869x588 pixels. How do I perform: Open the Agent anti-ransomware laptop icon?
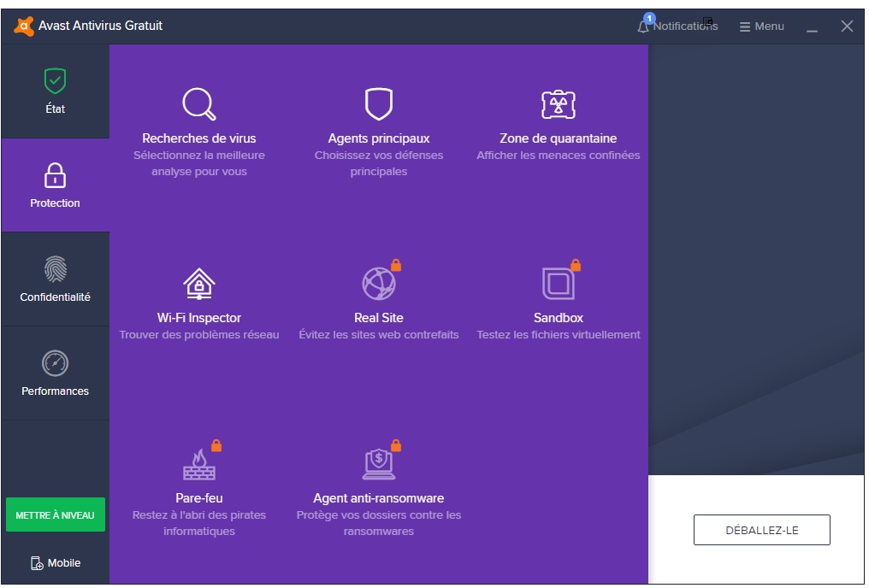(378, 463)
